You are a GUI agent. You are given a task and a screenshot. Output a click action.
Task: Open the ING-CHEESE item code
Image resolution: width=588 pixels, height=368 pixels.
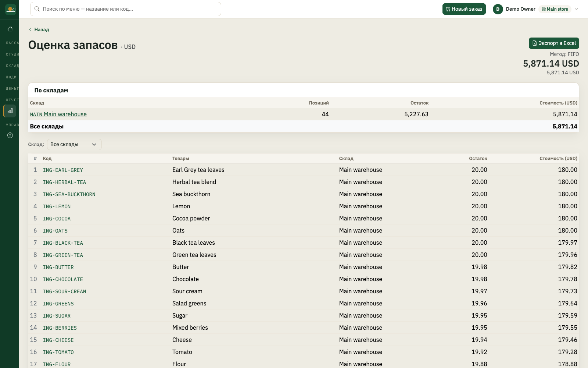[58, 340]
